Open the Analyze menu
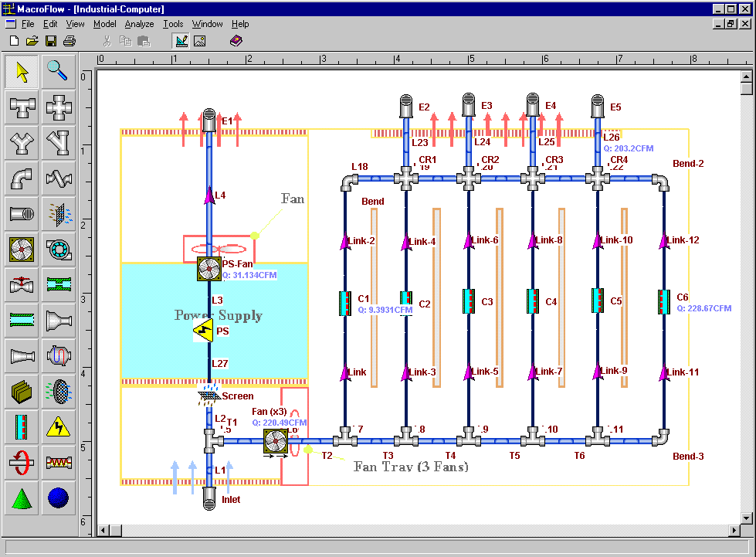The image size is (756, 557). (x=139, y=24)
